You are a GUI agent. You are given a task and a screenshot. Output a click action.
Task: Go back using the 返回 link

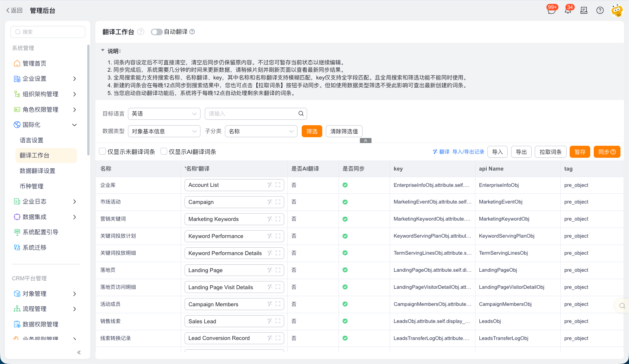[x=14, y=10]
